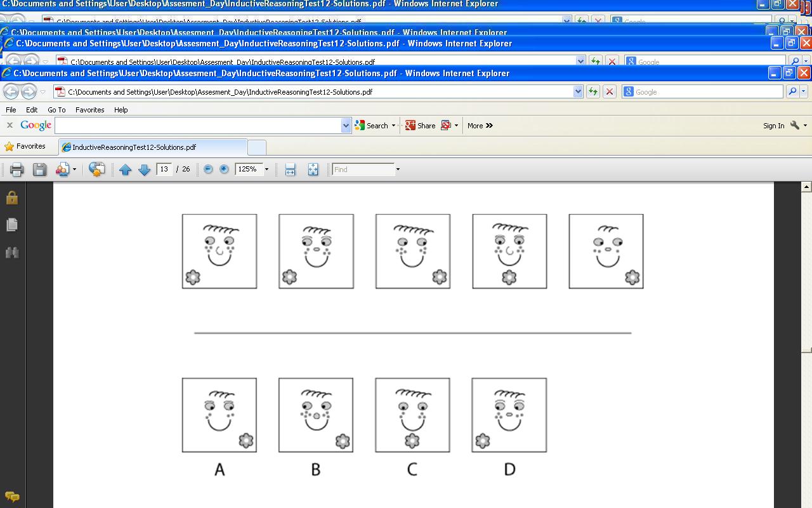
Task: Open the 125% zoom level dropdown
Action: pos(266,170)
